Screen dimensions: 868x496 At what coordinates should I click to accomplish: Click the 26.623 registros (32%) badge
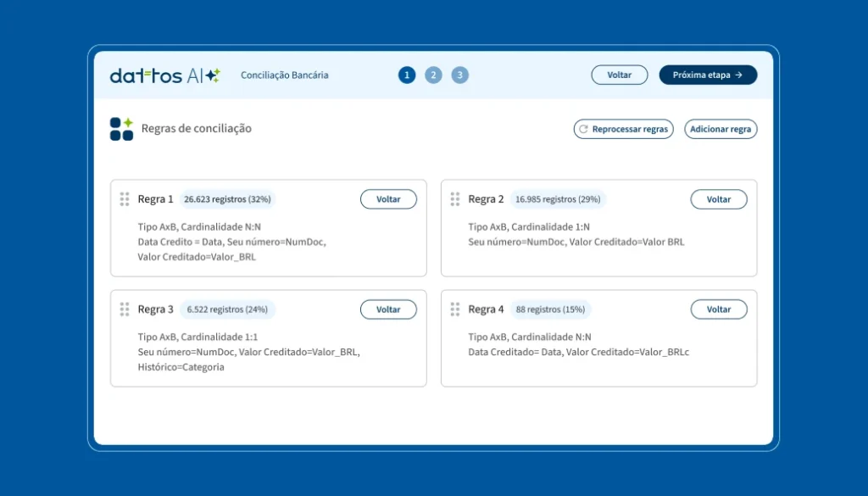[x=227, y=199]
